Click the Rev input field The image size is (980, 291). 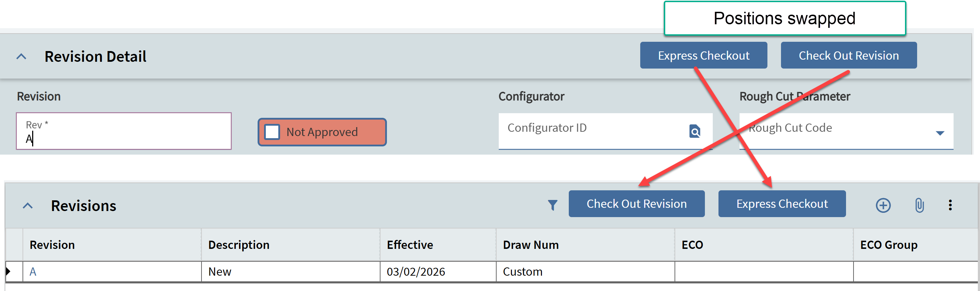[x=124, y=131]
